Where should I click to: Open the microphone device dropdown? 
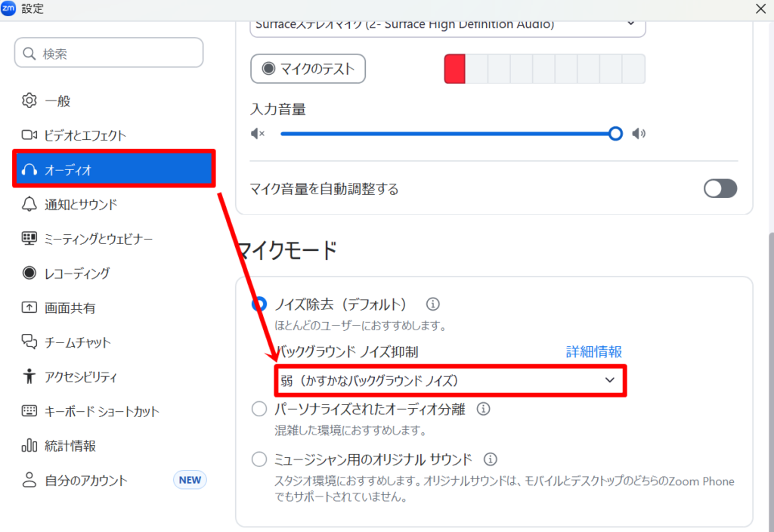point(447,25)
